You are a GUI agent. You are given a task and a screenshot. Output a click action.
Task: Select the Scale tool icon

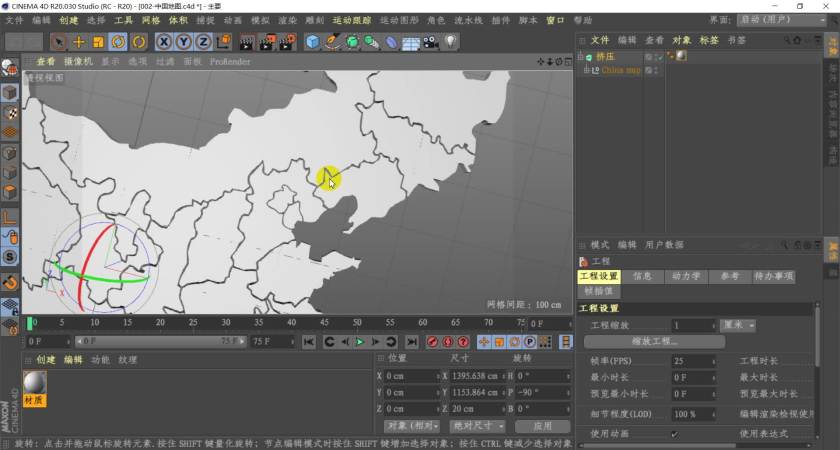point(99,41)
